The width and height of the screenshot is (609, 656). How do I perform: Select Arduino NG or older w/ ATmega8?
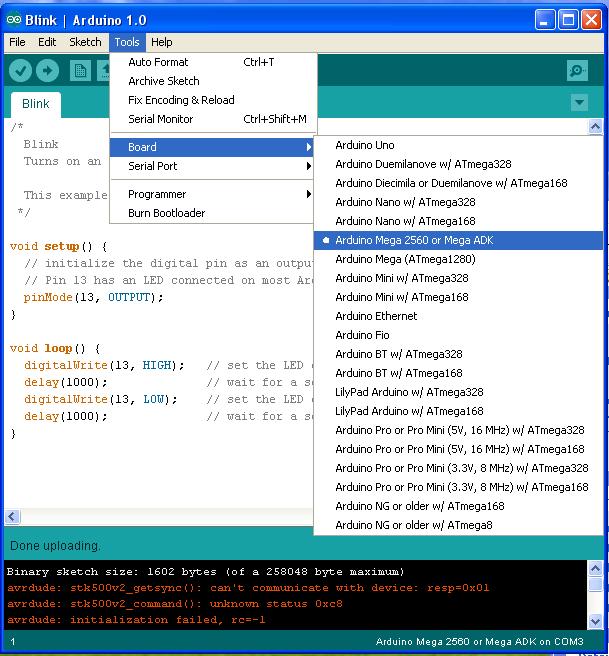458,525
